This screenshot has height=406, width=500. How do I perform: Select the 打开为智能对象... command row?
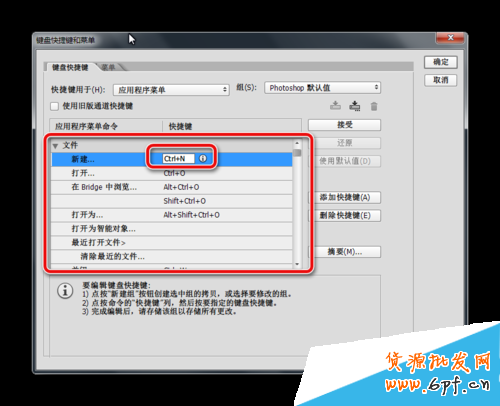click(172, 229)
